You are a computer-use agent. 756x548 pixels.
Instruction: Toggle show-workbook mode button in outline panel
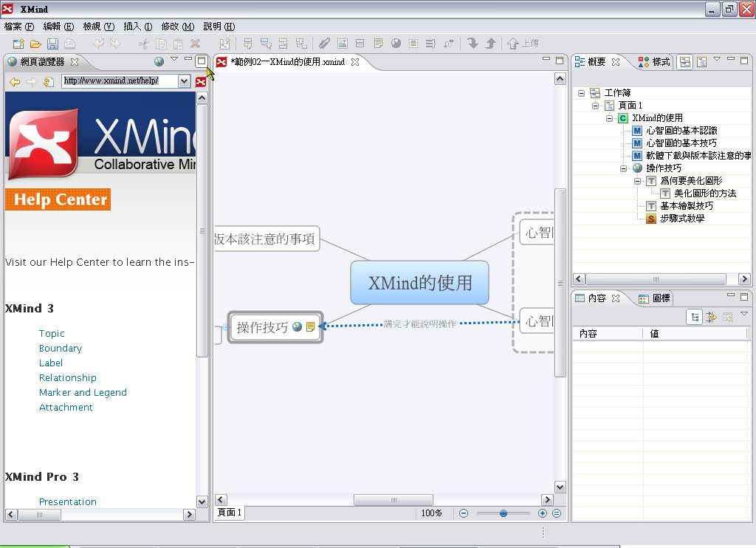coord(684,62)
